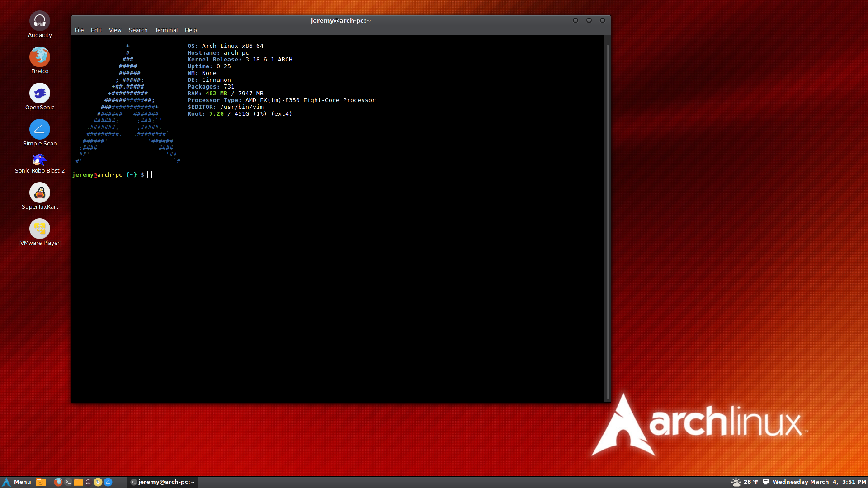Open the weather applet showing 28 °F

[745, 482]
